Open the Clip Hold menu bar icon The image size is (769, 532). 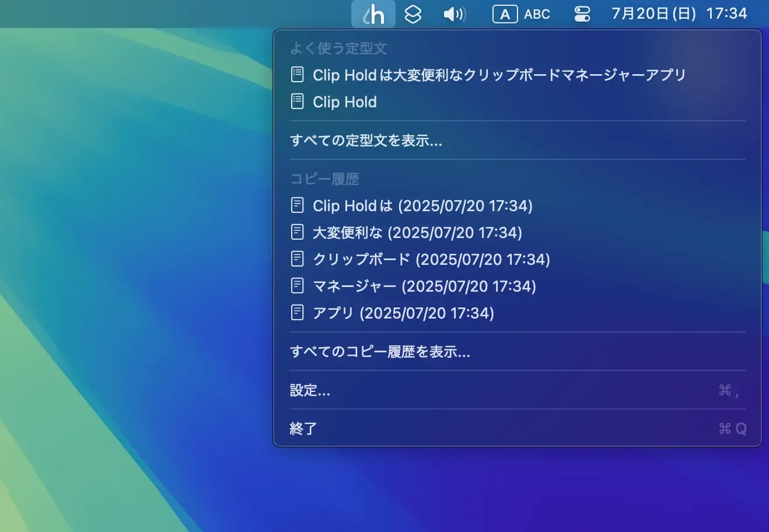point(373,14)
